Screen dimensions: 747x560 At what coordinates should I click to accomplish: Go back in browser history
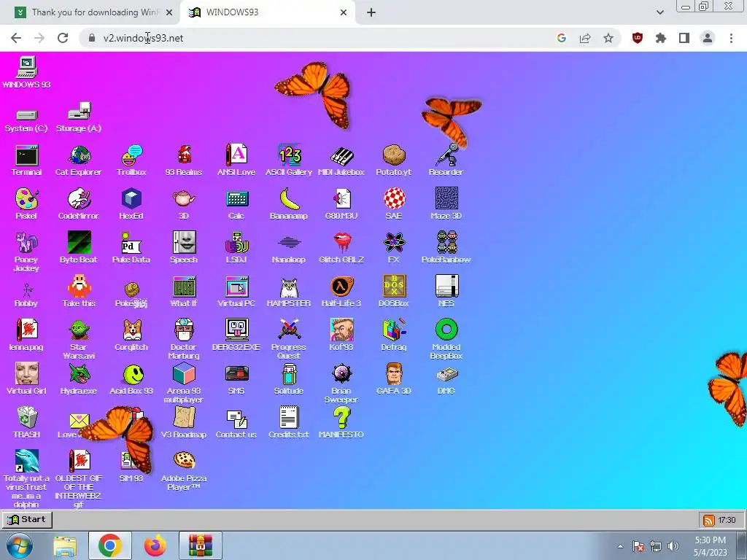[16, 38]
